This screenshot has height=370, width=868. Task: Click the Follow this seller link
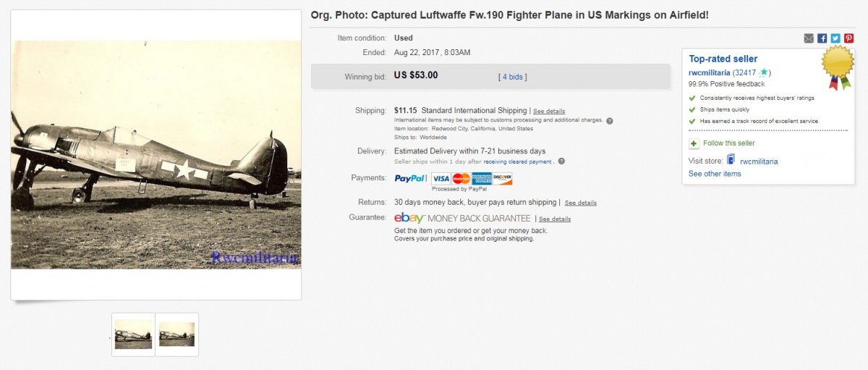[x=728, y=143]
